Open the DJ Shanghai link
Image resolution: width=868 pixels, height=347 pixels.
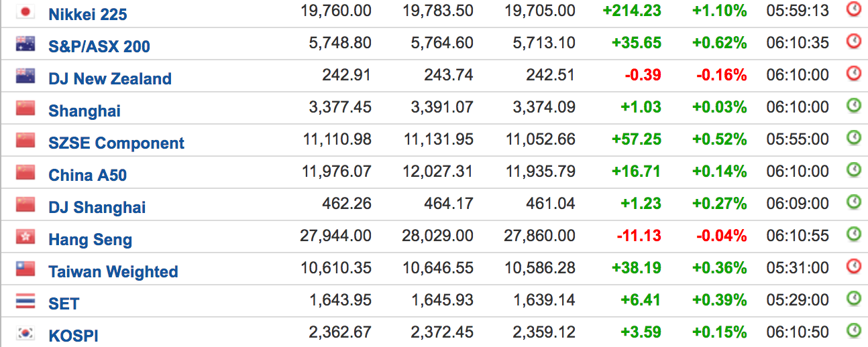point(97,207)
